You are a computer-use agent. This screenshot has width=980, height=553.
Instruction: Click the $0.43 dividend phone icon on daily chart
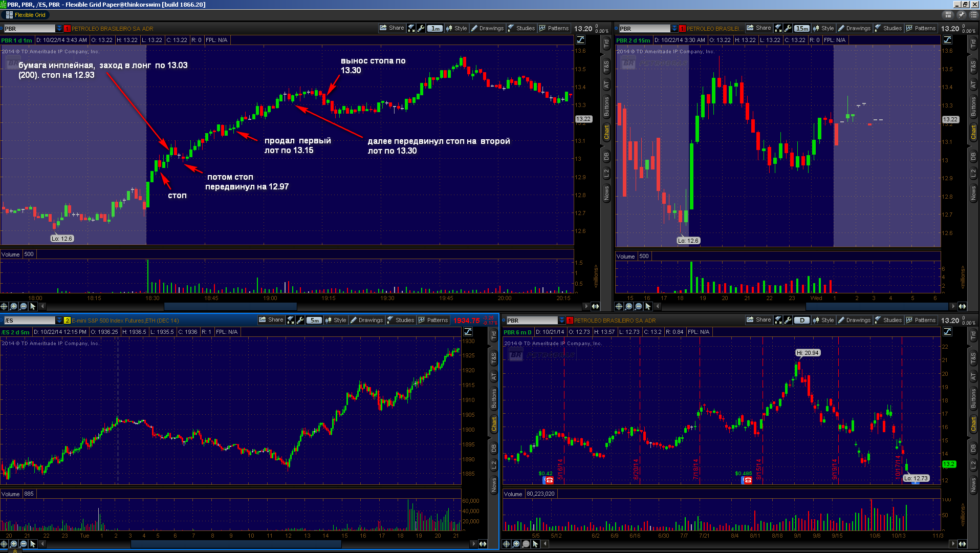click(549, 480)
